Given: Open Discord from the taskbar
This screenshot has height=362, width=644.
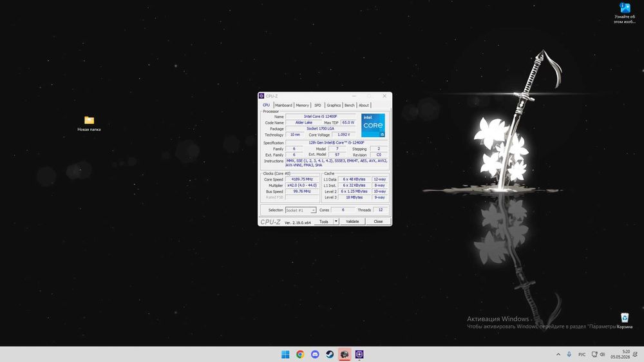Looking at the screenshot, I should pyautogui.click(x=315, y=354).
